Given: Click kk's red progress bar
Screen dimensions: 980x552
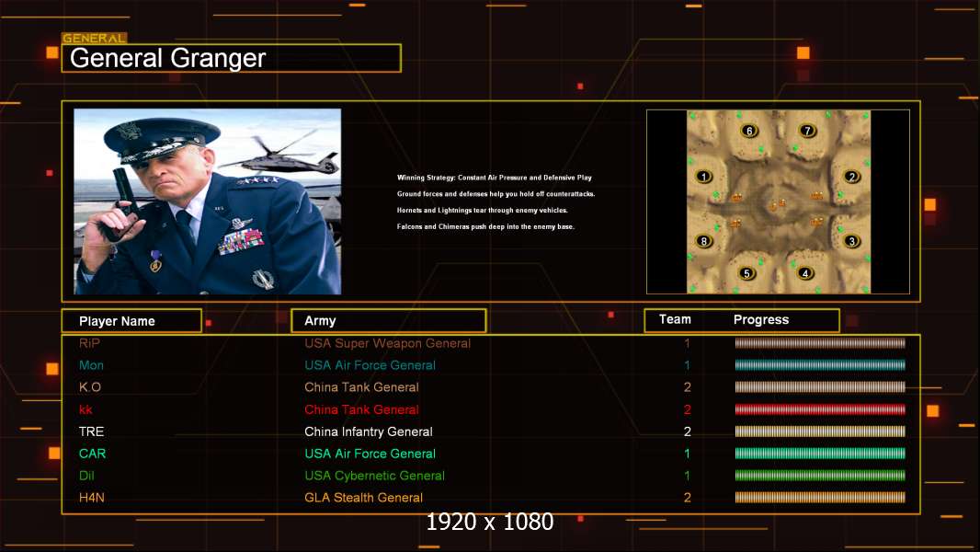Looking at the screenshot, I should [x=820, y=409].
